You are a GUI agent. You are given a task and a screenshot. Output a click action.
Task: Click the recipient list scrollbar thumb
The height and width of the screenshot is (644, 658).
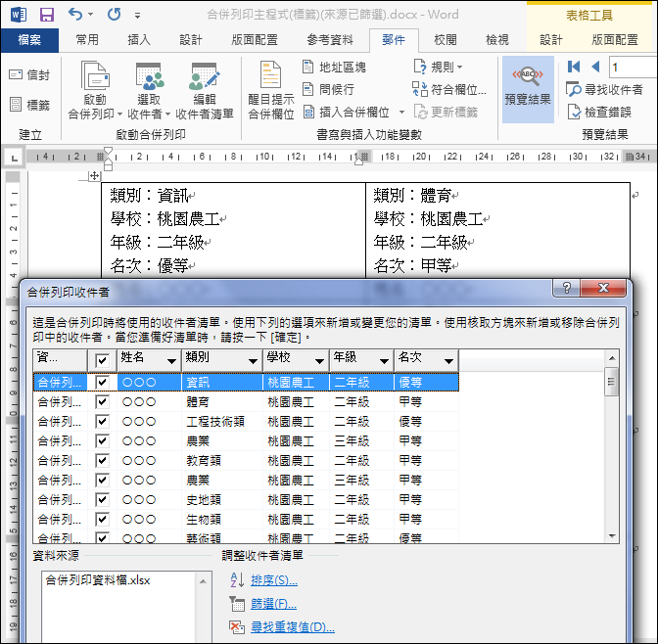611,382
